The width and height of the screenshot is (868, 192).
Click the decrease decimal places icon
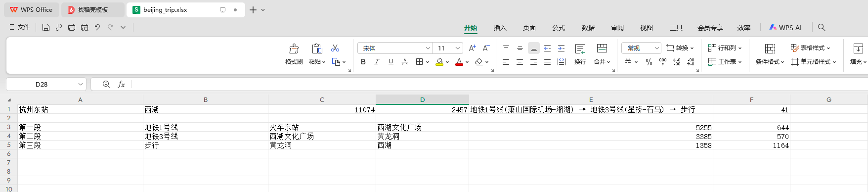691,62
